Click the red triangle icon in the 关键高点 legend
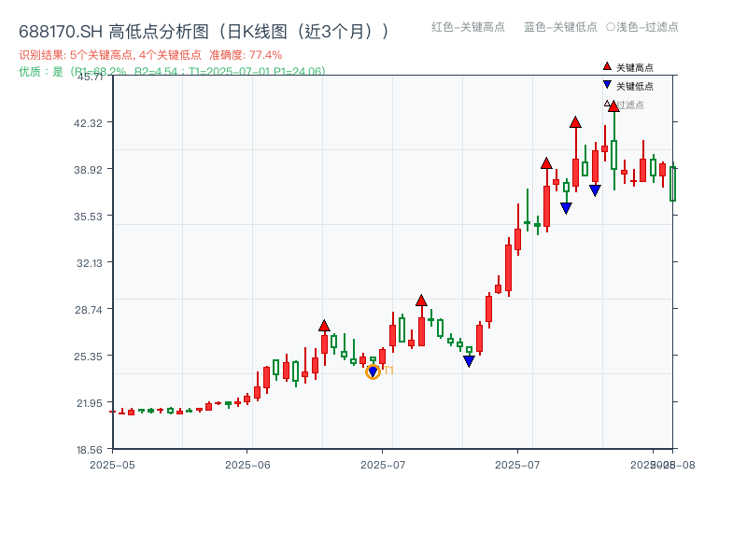 point(607,66)
